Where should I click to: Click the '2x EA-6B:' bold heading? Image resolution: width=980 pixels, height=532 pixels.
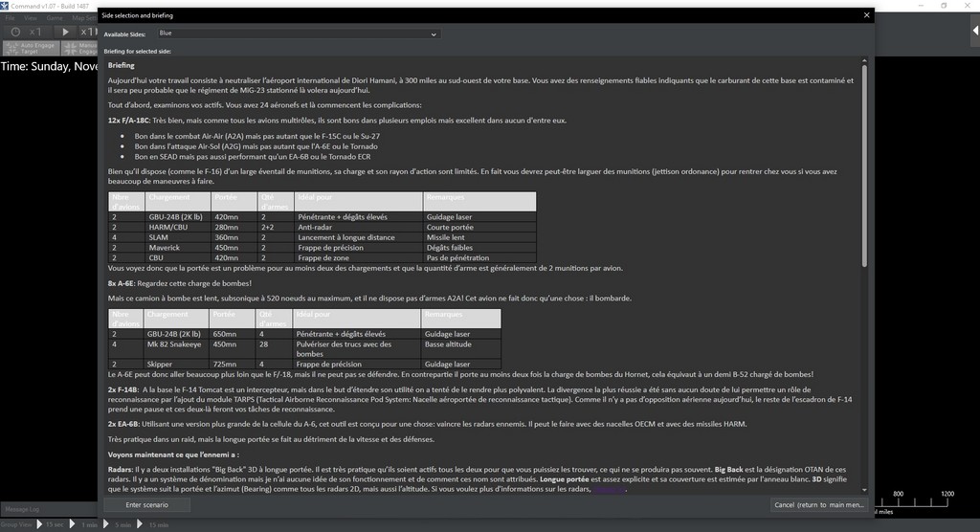pyautogui.click(x=123, y=424)
